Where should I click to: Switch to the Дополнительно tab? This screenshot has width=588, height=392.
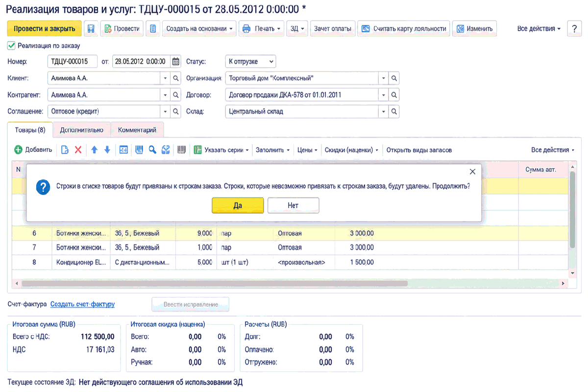click(82, 130)
